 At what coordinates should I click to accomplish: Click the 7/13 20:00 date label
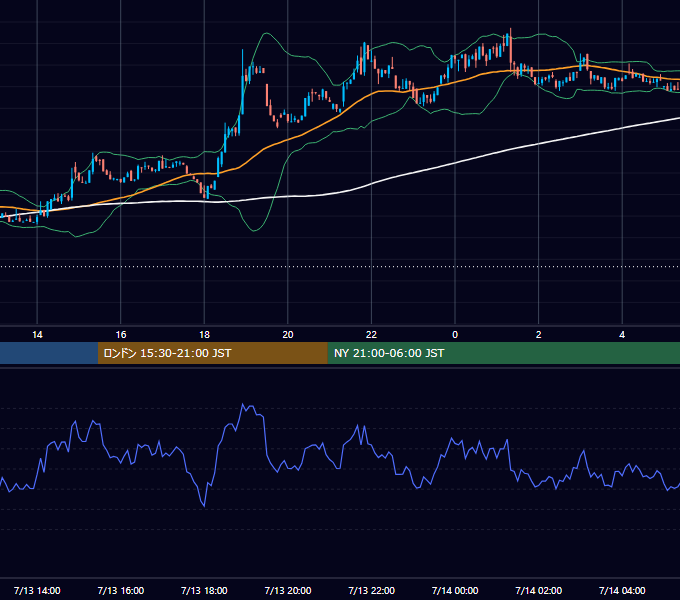pyautogui.click(x=288, y=590)
